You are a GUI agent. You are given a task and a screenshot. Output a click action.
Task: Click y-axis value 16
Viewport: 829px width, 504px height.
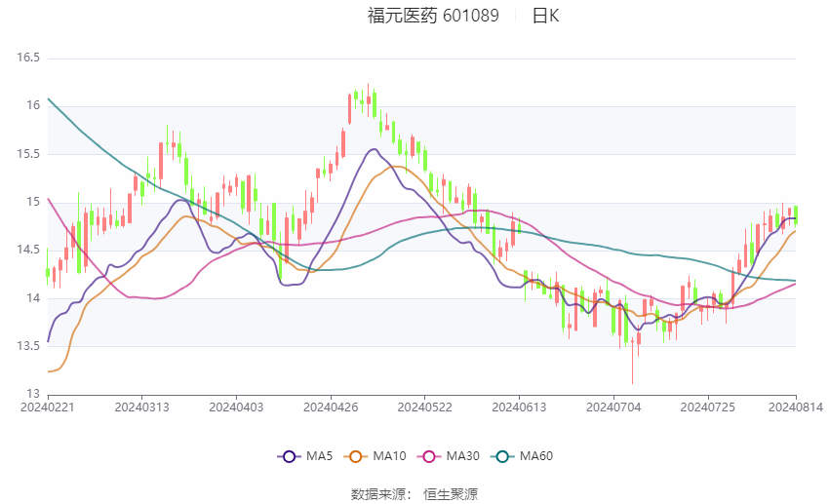coord(33,105)
